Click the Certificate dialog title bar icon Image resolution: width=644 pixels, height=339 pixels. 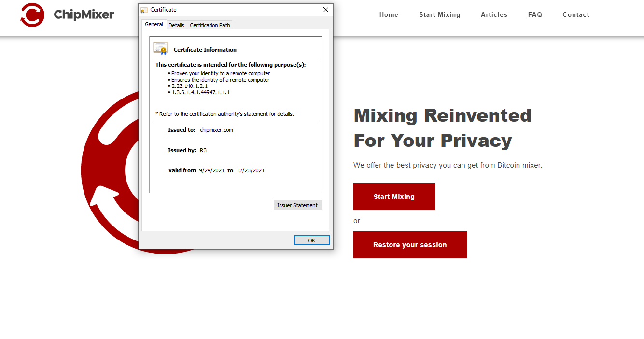click(144, 10)
